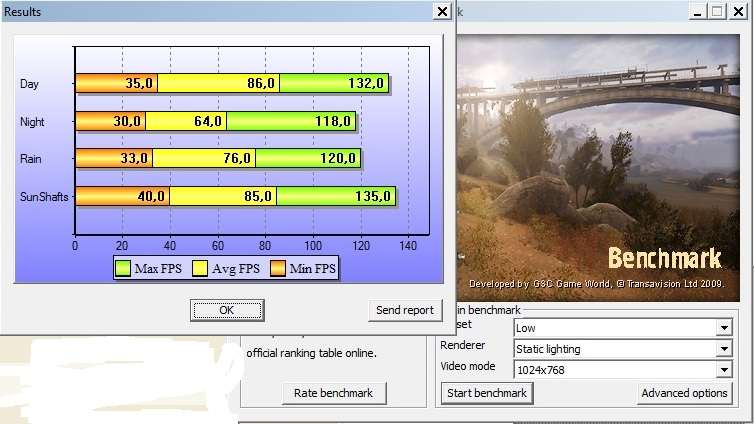754x424 pixels.
Task: Click the Day Min FPS bar 35,0
Action: pos(116,83)
